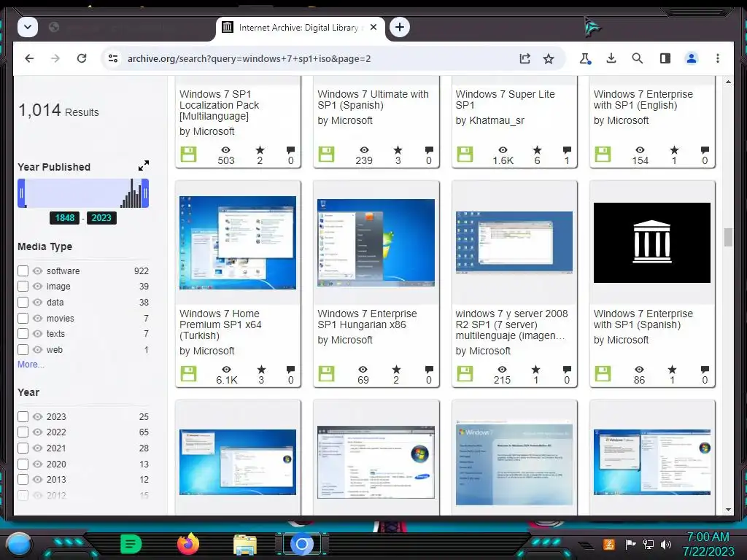Toggle the eye icon next to 2020
Image resolution: width=747 pixels, height=560 pixels.
coord(38,464)
